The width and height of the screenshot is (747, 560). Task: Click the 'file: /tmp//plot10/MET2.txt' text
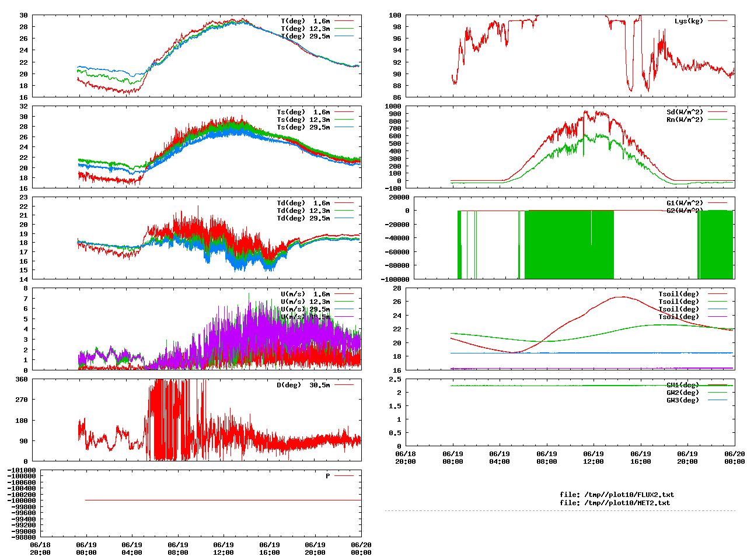pyautogui.click(x=615, y=502)
